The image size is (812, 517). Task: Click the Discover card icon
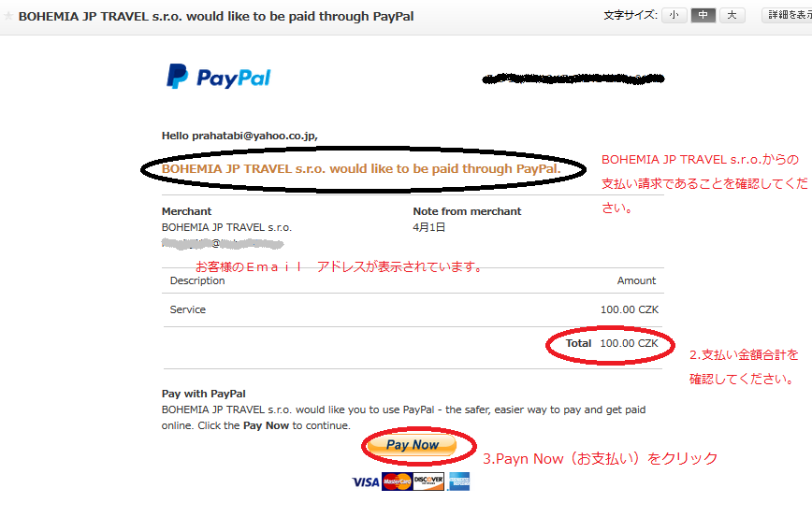coord(428,481)
